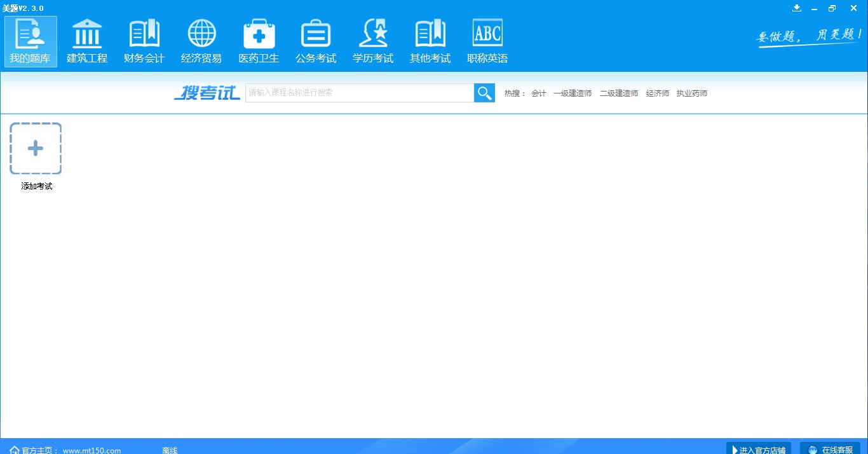
Task: Open official site www.mt150.com link
Action: [92, 450]
